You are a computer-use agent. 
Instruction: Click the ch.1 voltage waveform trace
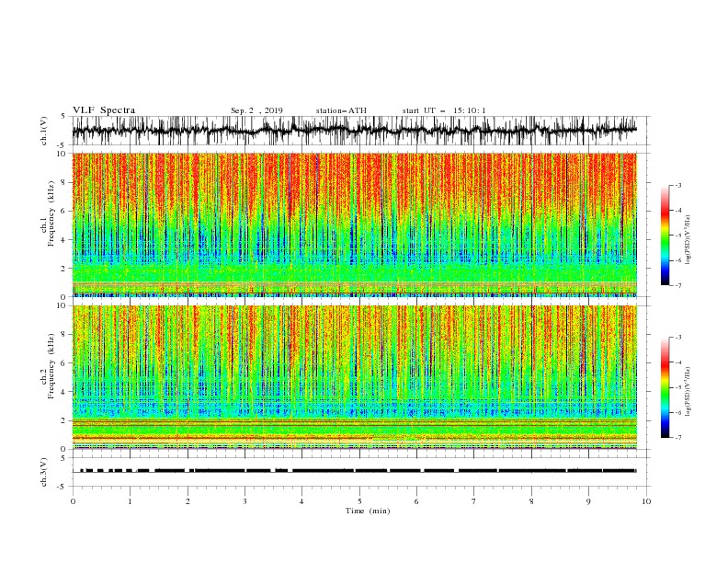coord(355,131)
